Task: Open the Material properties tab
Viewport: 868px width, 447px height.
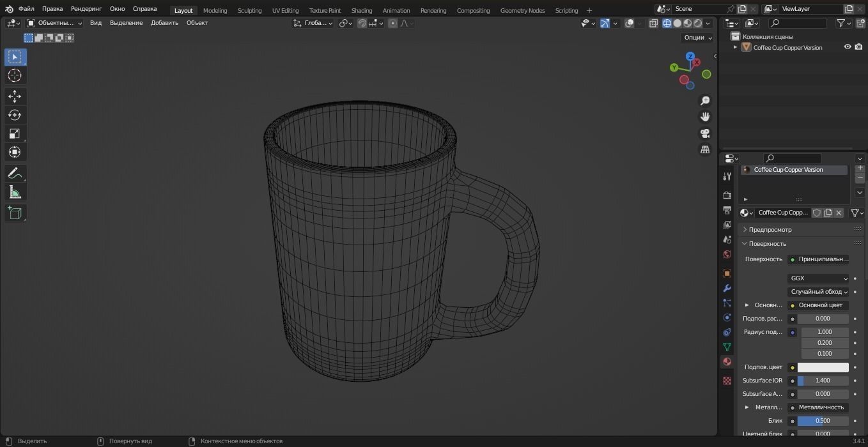Action: pyautogui.click(x=727, y=361)
